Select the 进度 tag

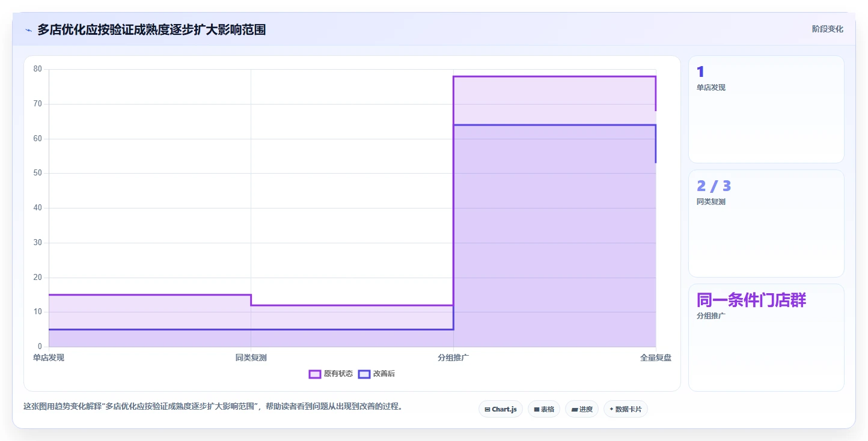click(x=582, y=409)
